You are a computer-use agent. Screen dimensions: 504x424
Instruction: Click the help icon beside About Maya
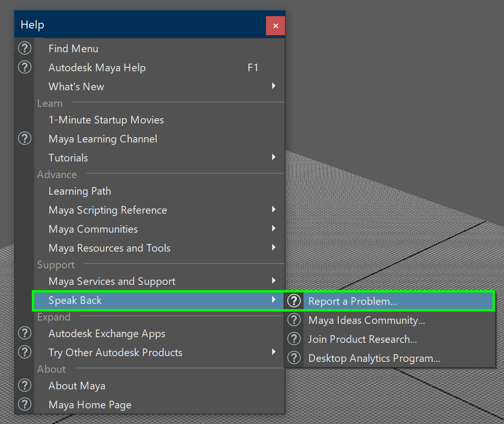click(x=25, y=385)
